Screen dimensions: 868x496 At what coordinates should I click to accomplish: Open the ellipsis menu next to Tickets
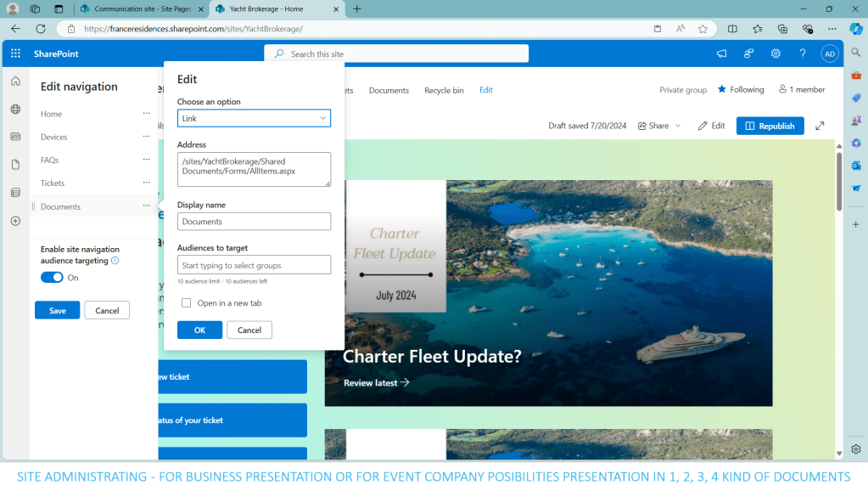click(146, 183)
